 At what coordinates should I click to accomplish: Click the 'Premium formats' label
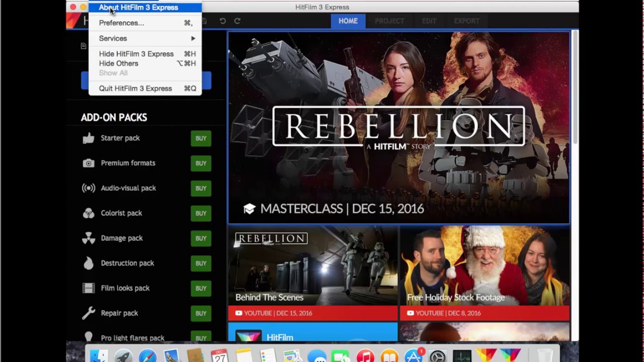tap(128, 163)
